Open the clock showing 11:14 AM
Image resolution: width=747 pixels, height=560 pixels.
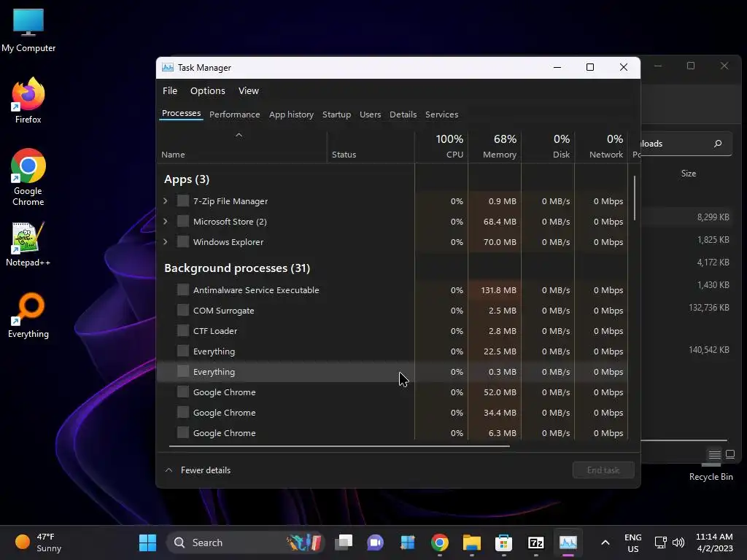(714, 542)
